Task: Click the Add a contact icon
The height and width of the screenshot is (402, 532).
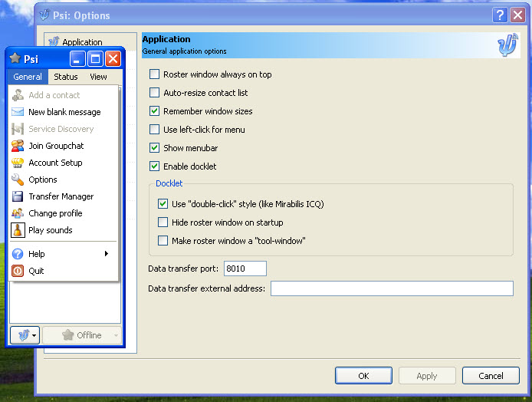Action: click(x=18, y=95)
